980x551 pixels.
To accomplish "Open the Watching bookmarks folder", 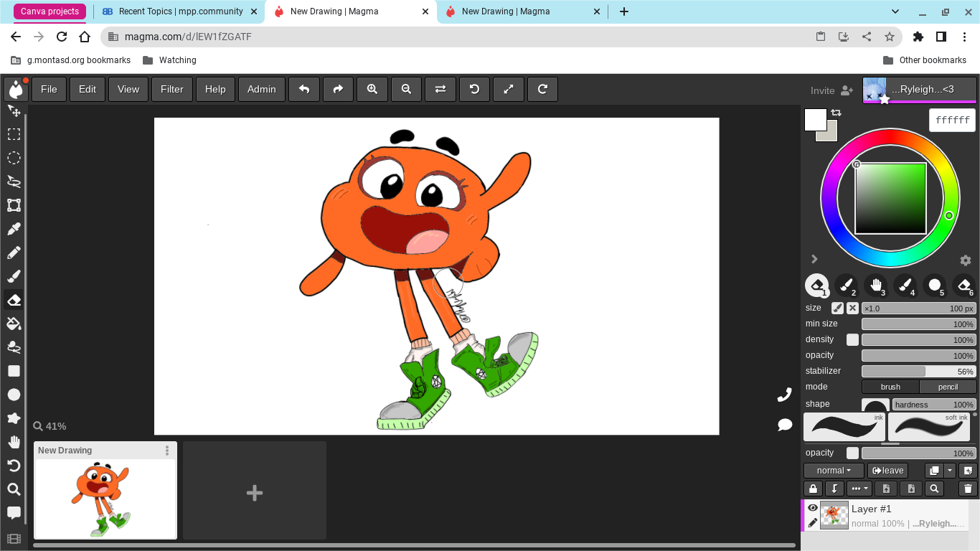I will [169, 60].
